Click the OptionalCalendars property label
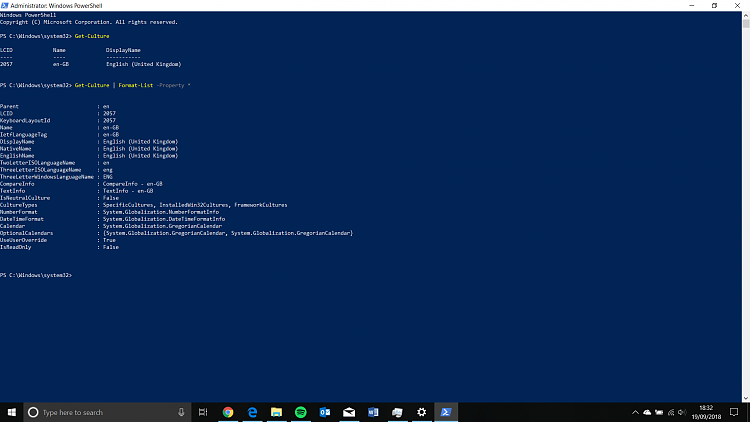This screenshot has height=422, width=750. pyautogui.click(x=27, y=233)
